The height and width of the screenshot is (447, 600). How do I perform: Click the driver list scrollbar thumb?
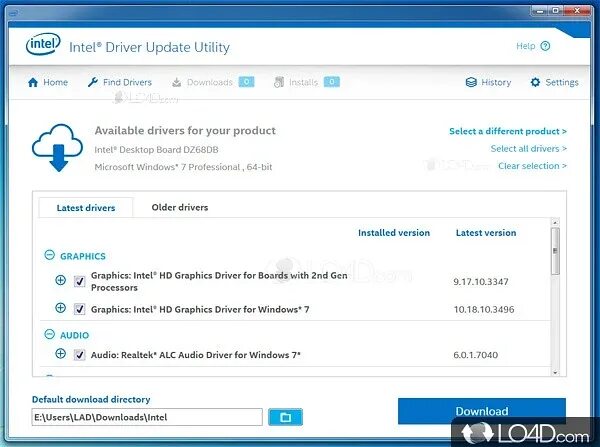pos(555,251)
